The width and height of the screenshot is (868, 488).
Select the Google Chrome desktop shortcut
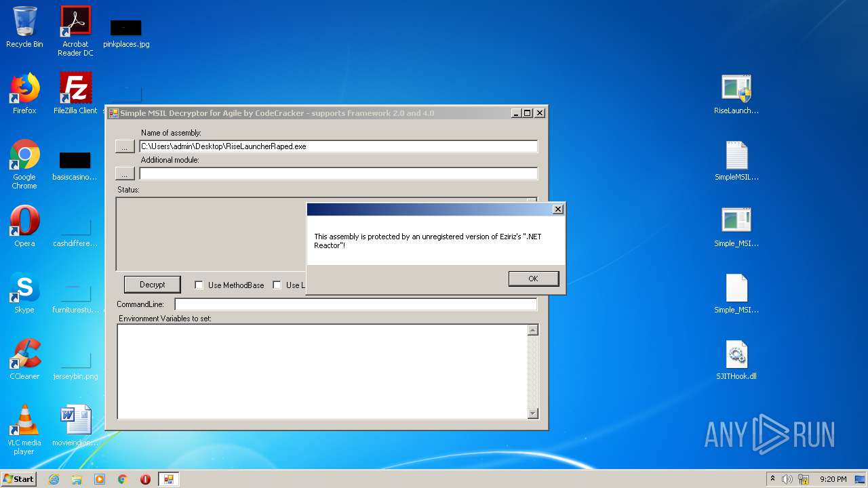pyautogui.click(x=24, y=164)
